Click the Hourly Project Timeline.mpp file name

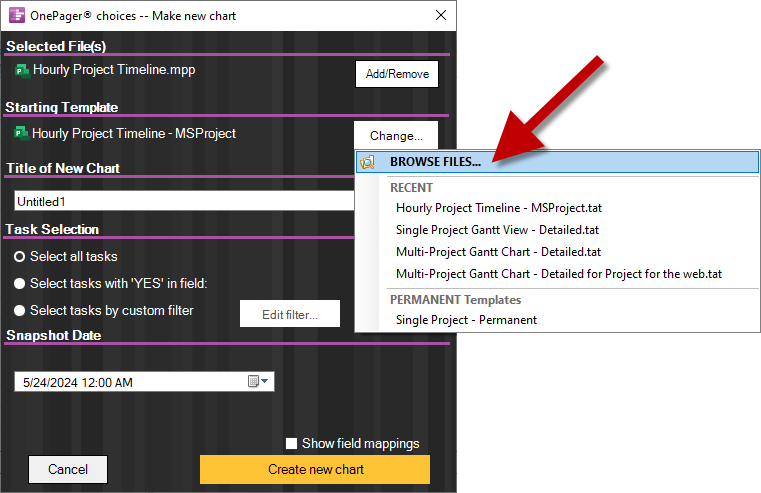(114, 70)
